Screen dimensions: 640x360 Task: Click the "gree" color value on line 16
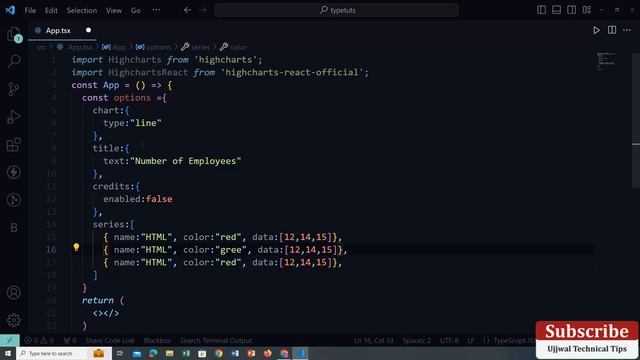(231, 249)
